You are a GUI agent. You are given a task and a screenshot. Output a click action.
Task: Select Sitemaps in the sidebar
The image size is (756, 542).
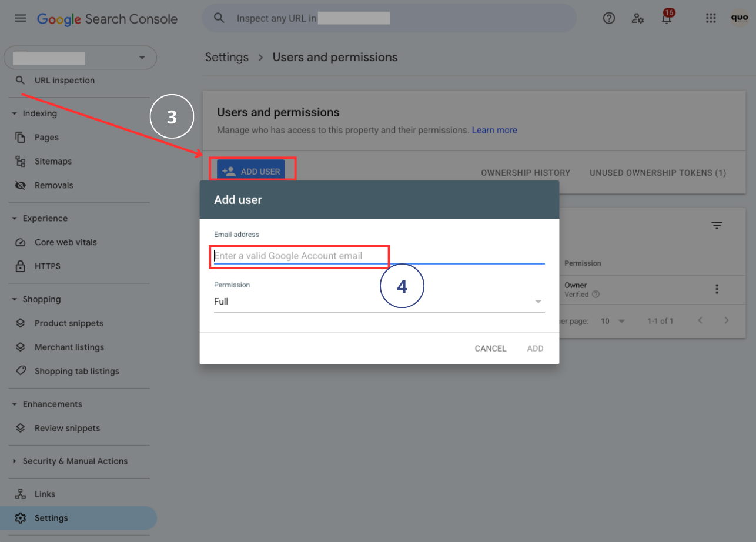coord(53,161)
